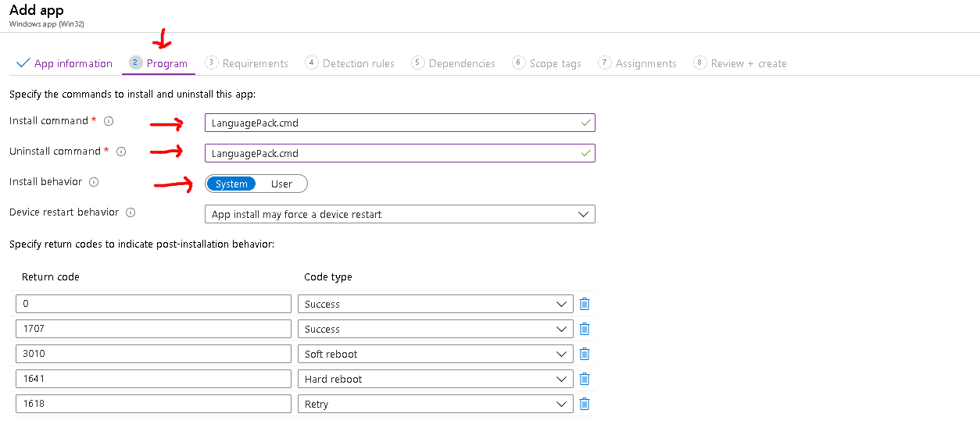Switch to the Detection rules tab
This screenshot has height=428, width=980.
pos(358,63)
